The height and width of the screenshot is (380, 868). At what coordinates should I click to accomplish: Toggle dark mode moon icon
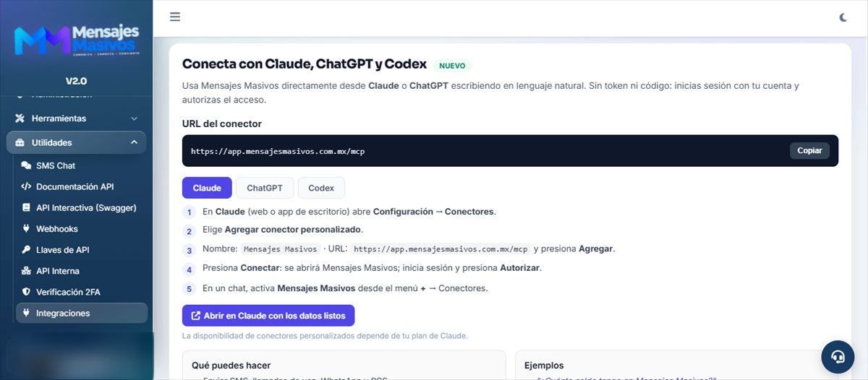843,17
